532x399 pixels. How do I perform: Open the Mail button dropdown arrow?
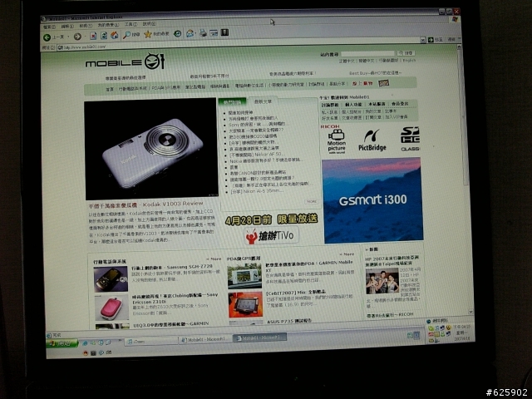[196, 33]
